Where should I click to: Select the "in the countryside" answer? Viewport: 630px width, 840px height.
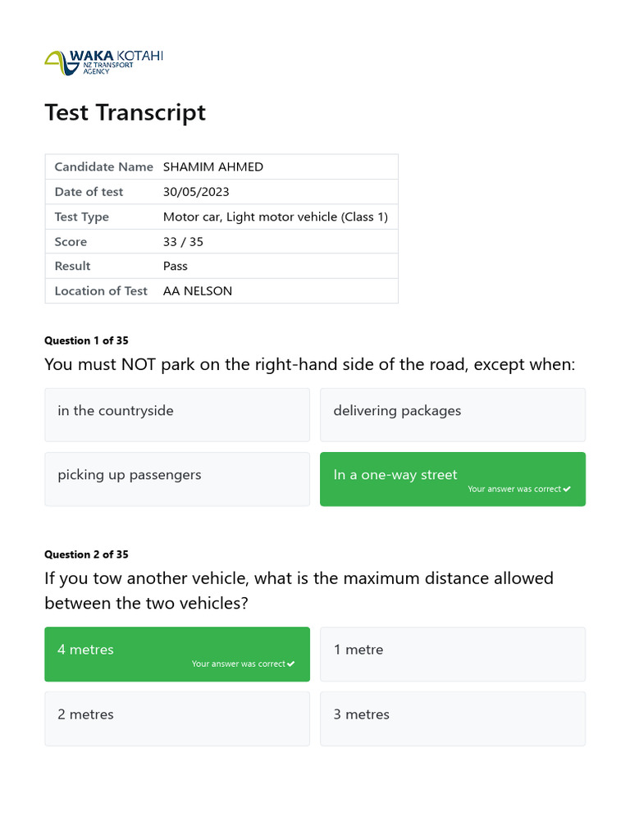point(176,414)
